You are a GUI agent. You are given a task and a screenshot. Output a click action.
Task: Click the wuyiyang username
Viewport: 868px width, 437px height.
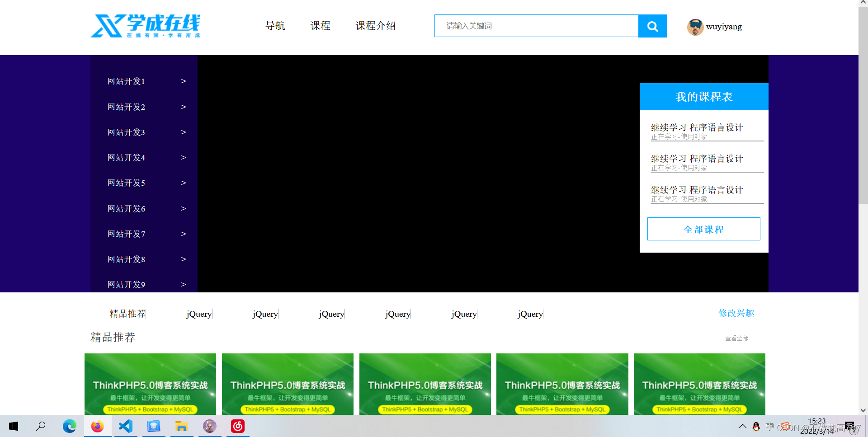click(x=724, y=27)
